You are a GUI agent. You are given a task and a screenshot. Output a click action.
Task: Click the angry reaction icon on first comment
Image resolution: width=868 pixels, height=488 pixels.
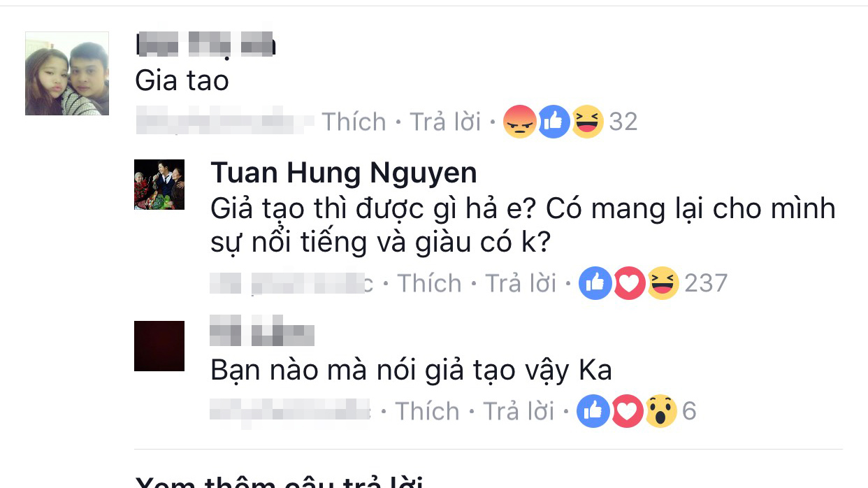pyautogui.click(x=519, y=122)
